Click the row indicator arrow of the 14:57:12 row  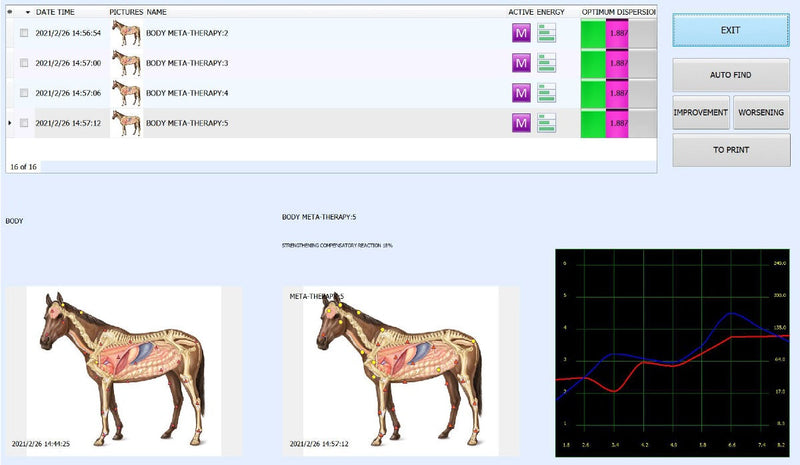coord(10,123)
